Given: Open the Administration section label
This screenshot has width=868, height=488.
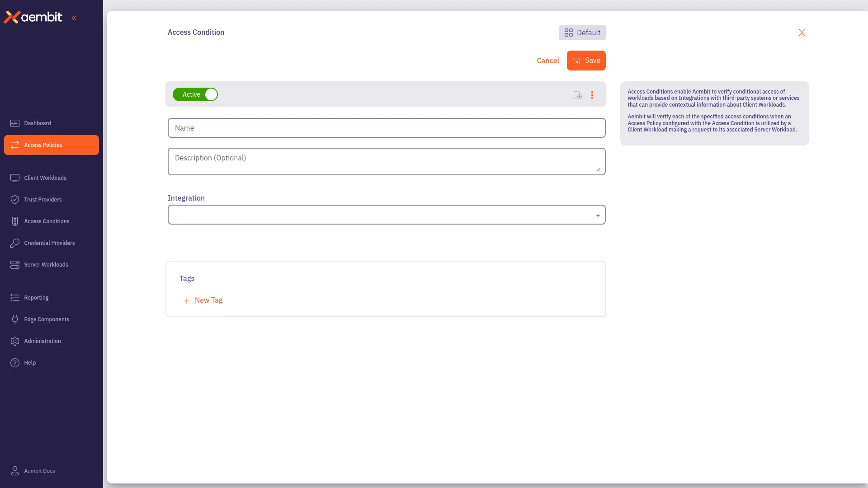Looking at the screenshot, I should coord(42,341).
